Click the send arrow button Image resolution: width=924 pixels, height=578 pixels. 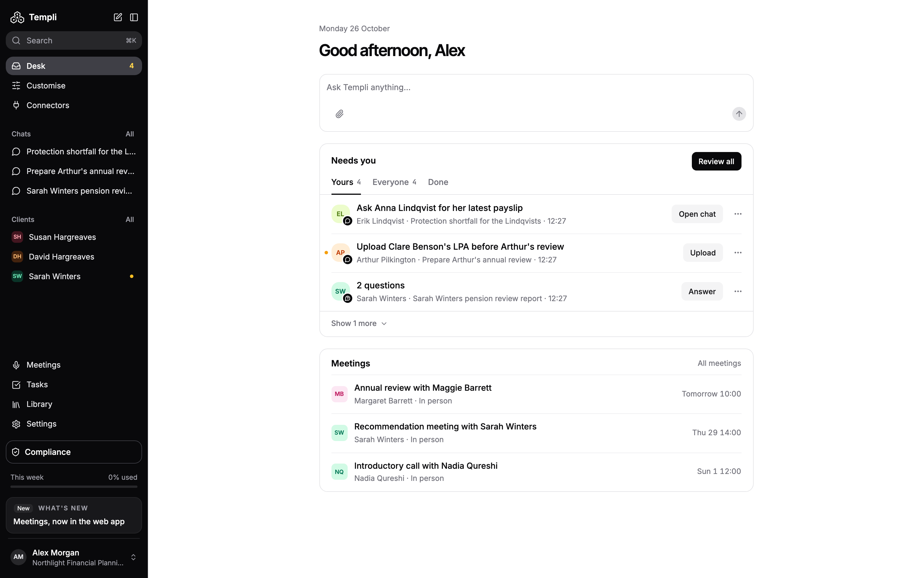point(739,114)
